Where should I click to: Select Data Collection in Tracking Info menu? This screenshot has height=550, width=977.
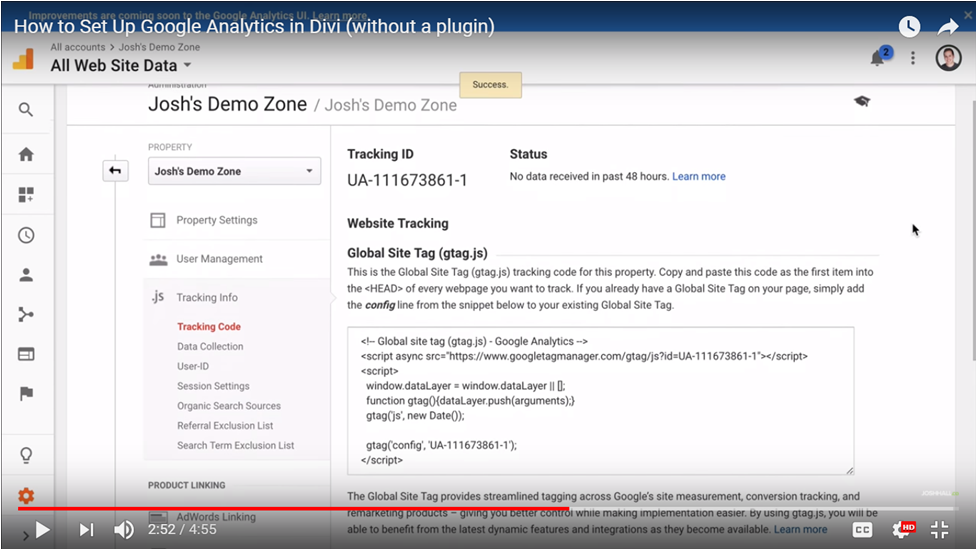(x=210, y=346)
